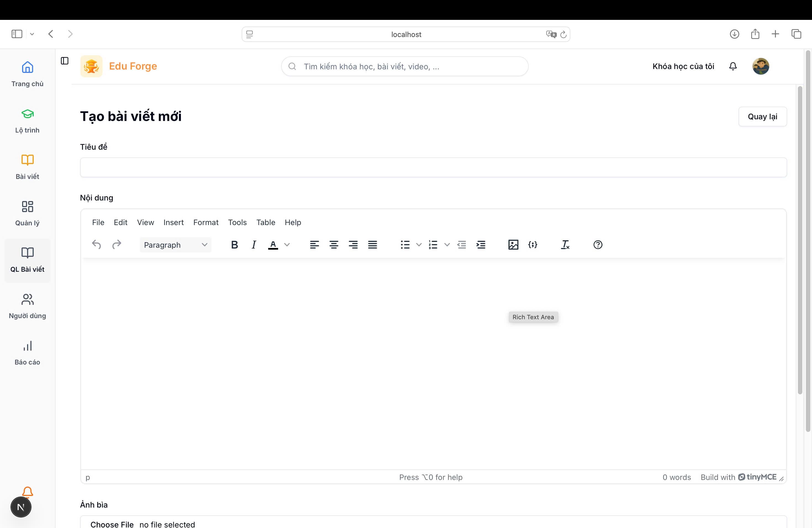This screenshot has width=812, height=528.
Task: Open Người dùng in sidebar
Action: (27, 306)
